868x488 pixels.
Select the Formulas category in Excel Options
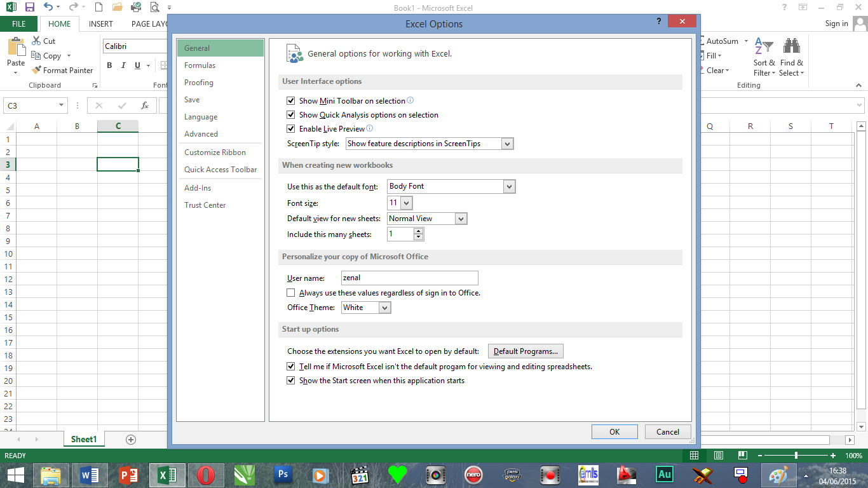tap(220, 65)
